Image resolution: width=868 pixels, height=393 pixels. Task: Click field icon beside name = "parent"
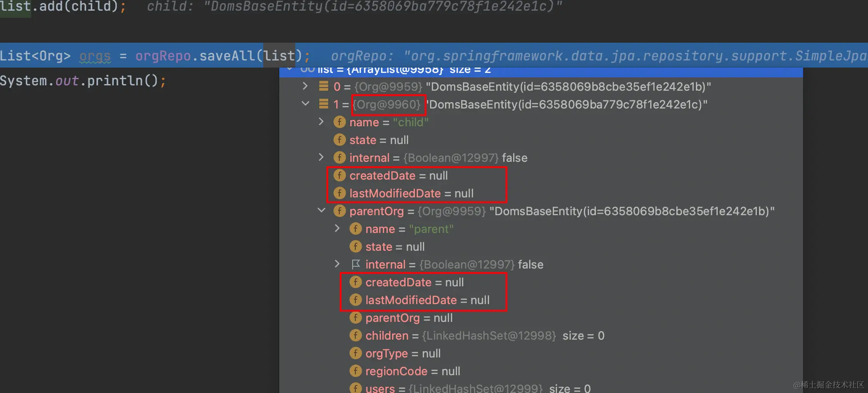tap(355, 229)
